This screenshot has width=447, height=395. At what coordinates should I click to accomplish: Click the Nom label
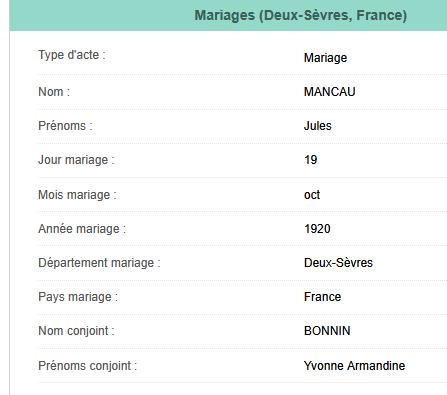(54, 92)
